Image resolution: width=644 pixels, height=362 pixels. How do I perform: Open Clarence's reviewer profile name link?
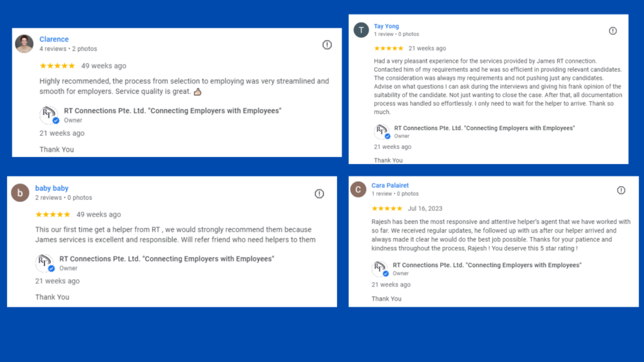(x=54, y=40)
